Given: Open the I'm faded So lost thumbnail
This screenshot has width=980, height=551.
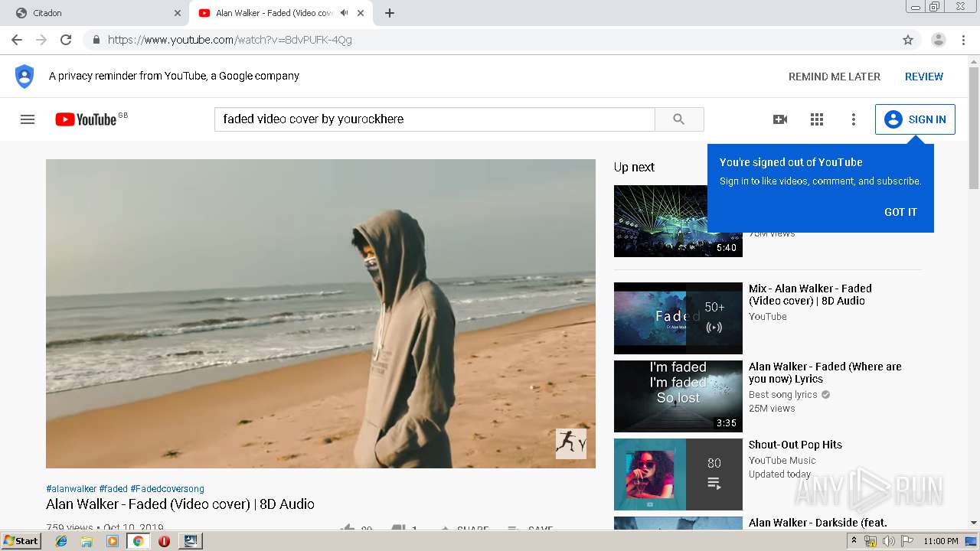Looking at the screenshot, I should pyautogui.click(x=678, y=396).
